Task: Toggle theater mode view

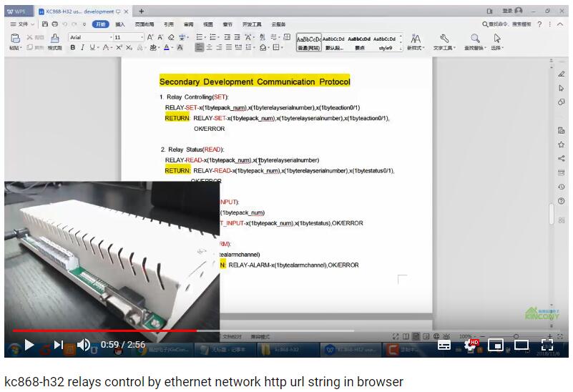Action: [x=521, y=345]
